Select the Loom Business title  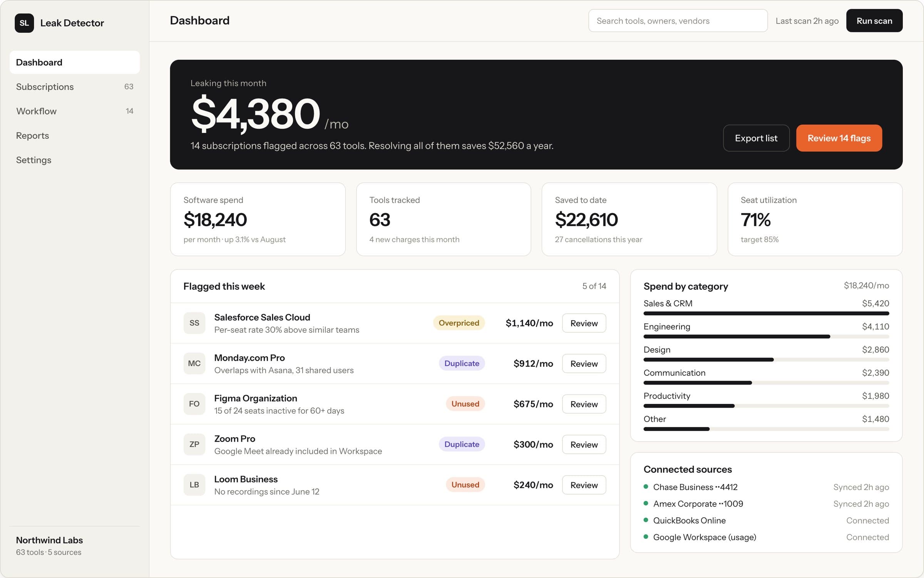(246, 479)
